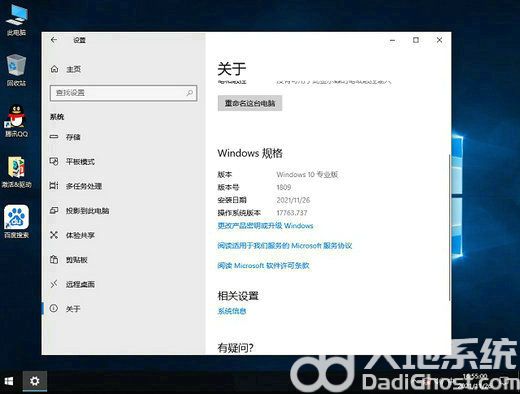Open 阅读适用于我们服务的 Microsoft 服务协议 link
This screenshot has height=394, width=520.
point(285,246)
